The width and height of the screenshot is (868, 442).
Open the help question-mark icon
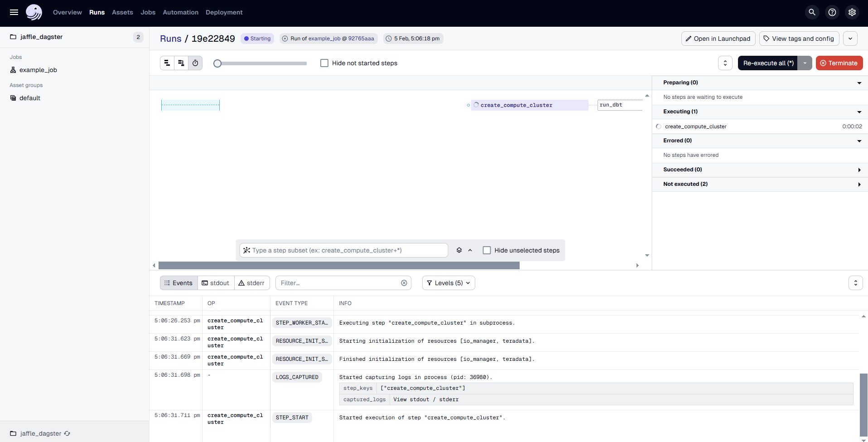832,12
